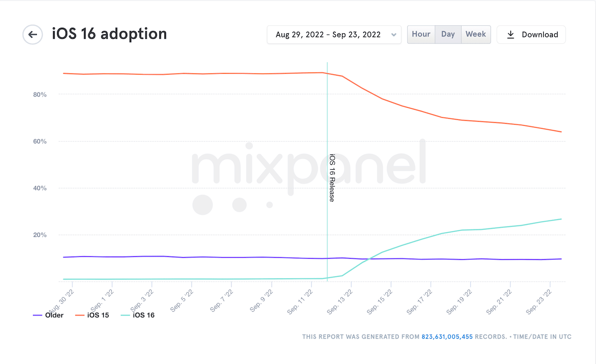
Task: Click the orange iOS 15 legend swatch
Action: tap(80, 315)
